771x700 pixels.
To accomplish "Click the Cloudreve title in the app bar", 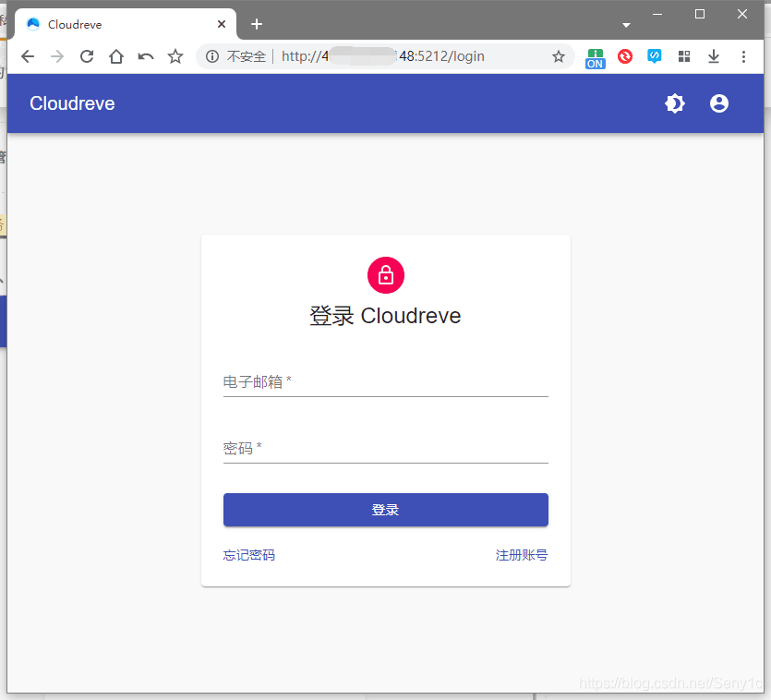I will tap(72, 103).
